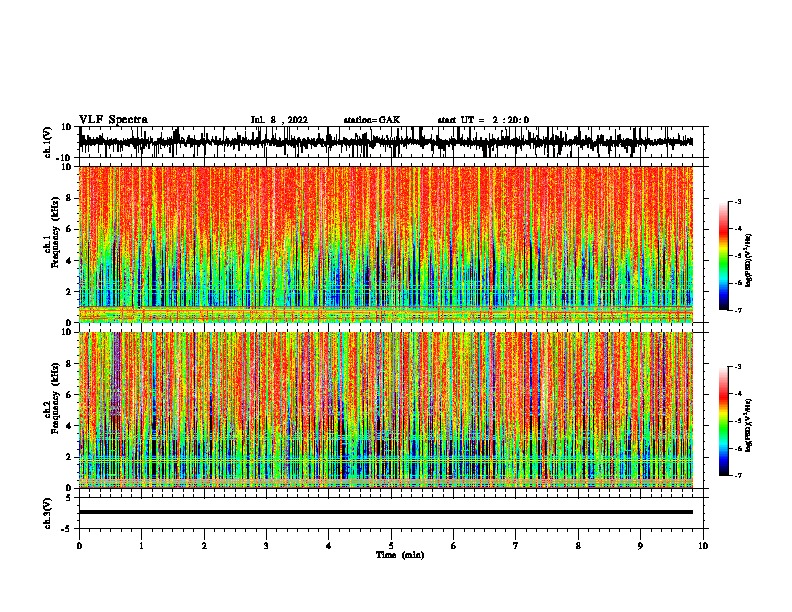Click the 8 kHz tick on ch.2 spectrogram

pos(71,364)
